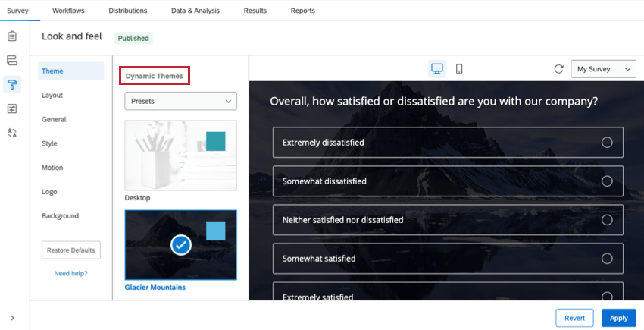Screen dimensions: 644x330
Task: Open the Translations sidebar icon
Action: click(12, 133)
